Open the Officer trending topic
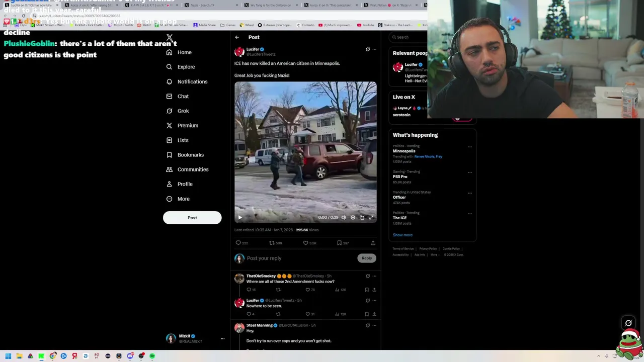 coord(399,197)
